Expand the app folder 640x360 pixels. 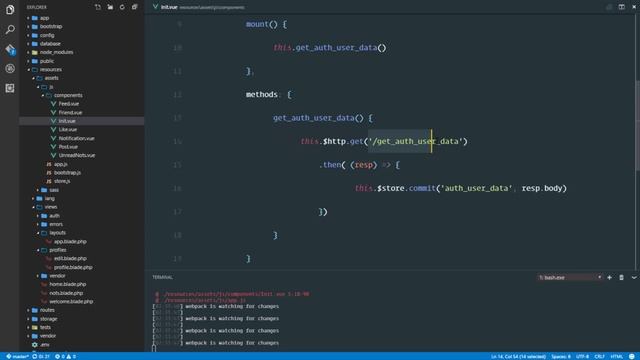pyautogui.click(x=44, y=18)
